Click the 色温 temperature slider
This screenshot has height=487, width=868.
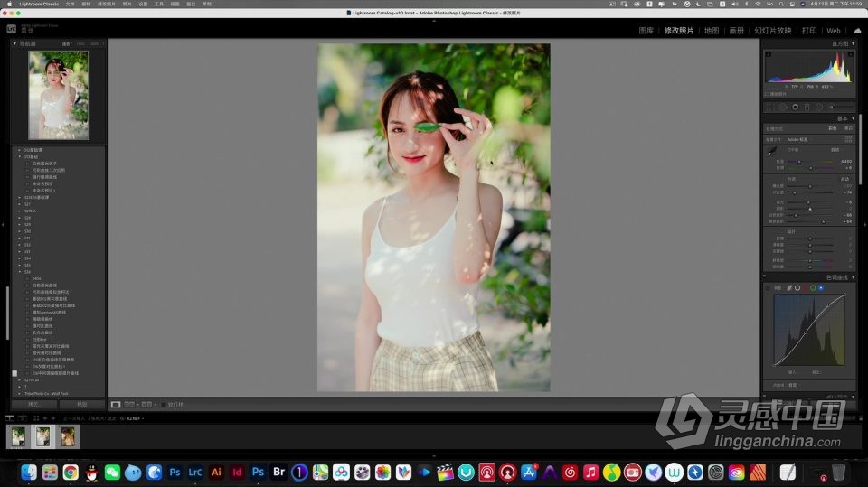[810, 162]
